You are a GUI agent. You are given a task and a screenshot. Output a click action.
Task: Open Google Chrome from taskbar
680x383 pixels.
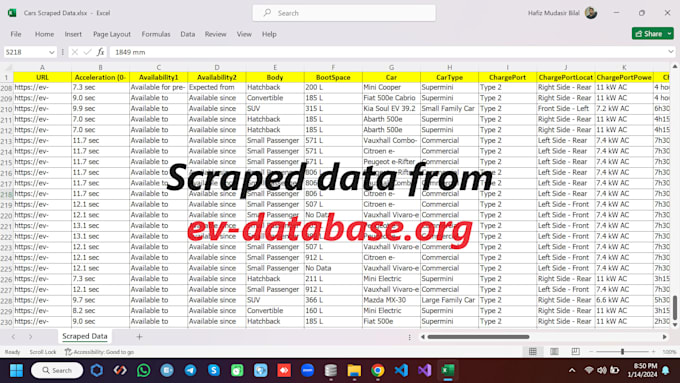(378, 370)
